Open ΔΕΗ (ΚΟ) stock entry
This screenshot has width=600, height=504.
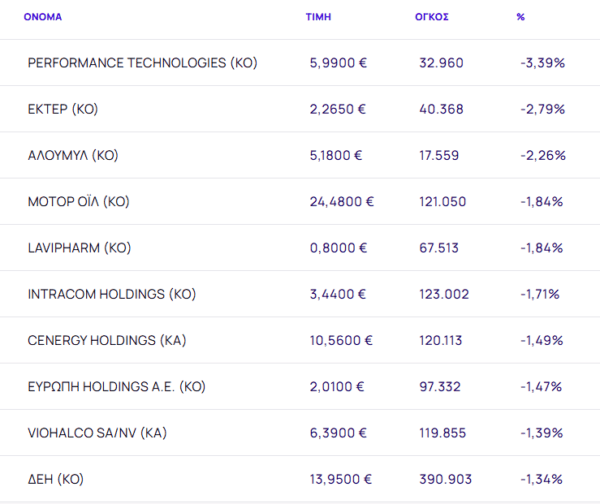55,480
